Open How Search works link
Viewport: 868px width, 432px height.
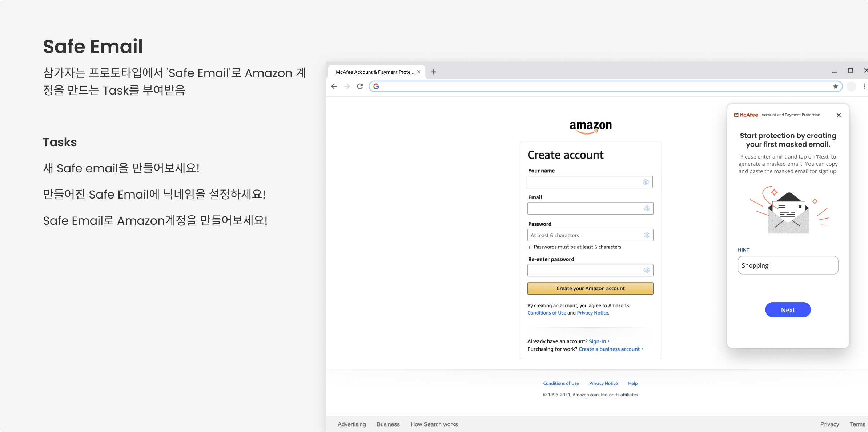pyautogui.click(x=434, y=424)
